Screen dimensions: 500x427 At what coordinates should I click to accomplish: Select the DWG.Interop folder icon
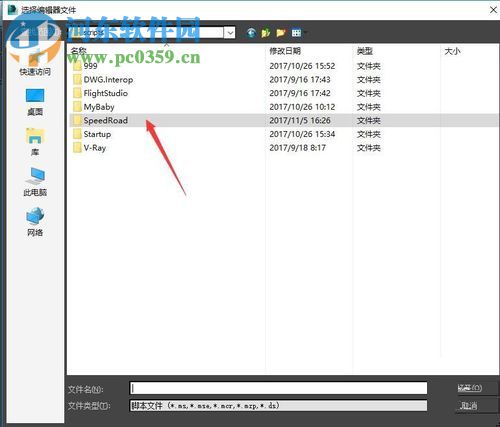coord(77,79)
